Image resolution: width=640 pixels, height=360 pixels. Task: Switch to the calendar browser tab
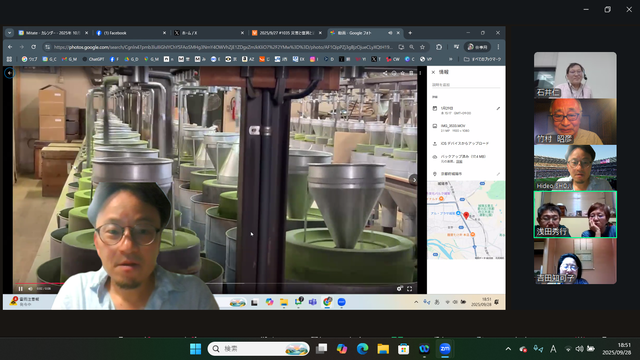(x=52, y=33)
